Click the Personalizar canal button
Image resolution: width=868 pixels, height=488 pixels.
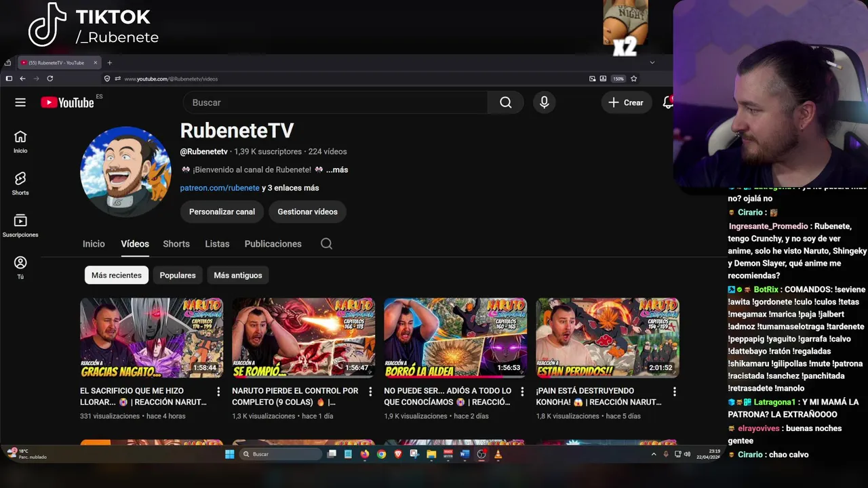tap(222, 211)
